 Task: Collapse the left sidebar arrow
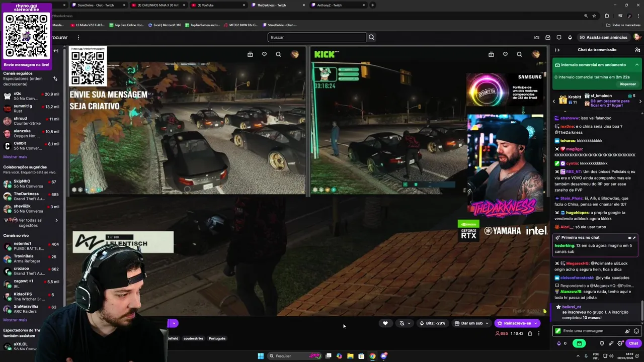pyautogui.click(x=56, y=51)
